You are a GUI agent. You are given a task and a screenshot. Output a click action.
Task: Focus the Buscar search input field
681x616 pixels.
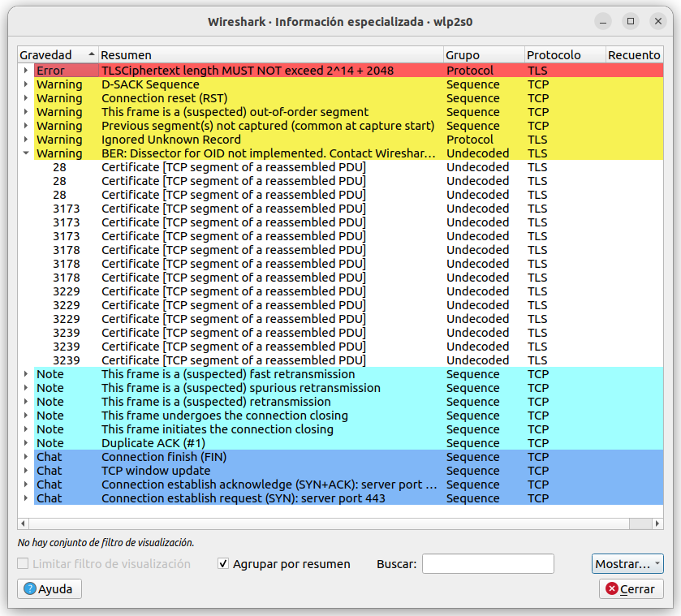[488, 564]
